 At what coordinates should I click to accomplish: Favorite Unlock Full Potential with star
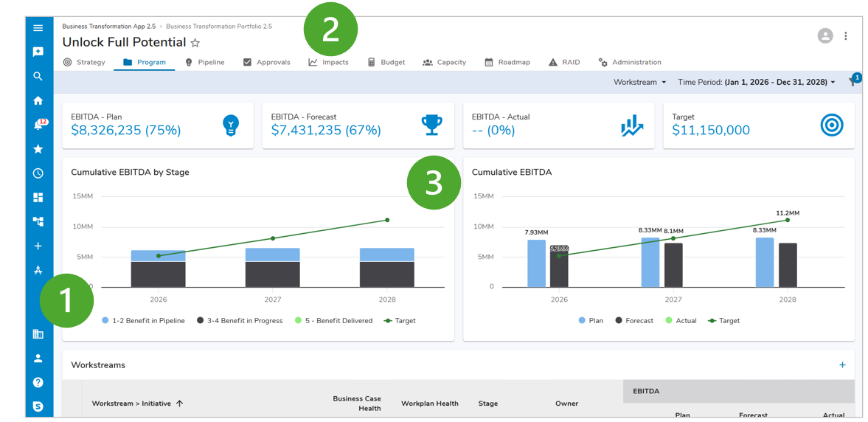coord(195,44)
